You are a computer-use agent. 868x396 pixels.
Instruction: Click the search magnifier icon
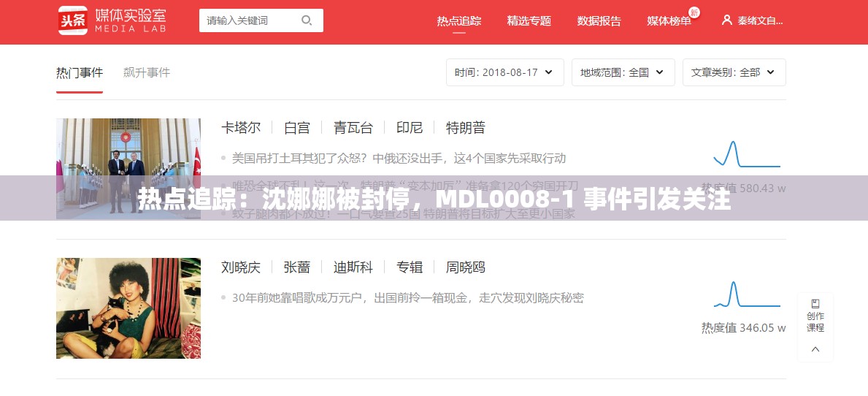pyautogui.click(x=306, y=20)
